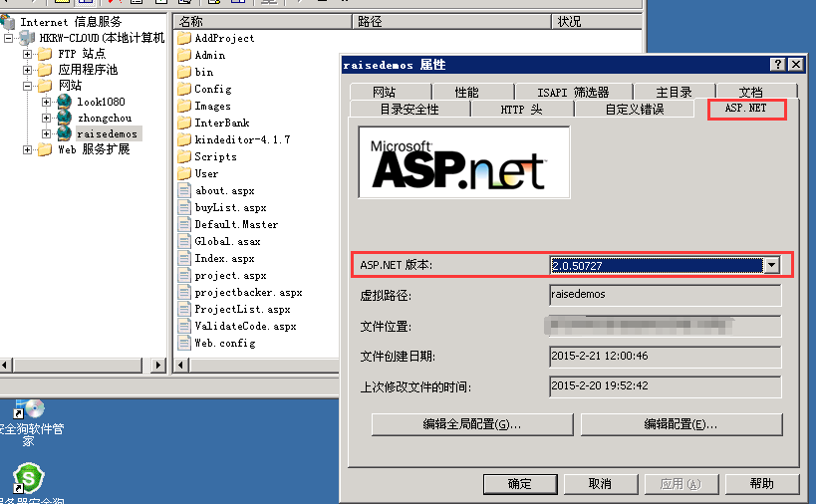Click the 名称 column header
Screen dimensions: 816x504
click(262, 21)
